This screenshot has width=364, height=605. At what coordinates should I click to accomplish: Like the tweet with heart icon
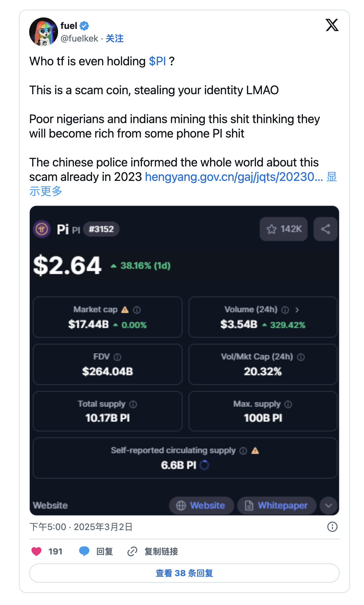(x=37, y=551)
